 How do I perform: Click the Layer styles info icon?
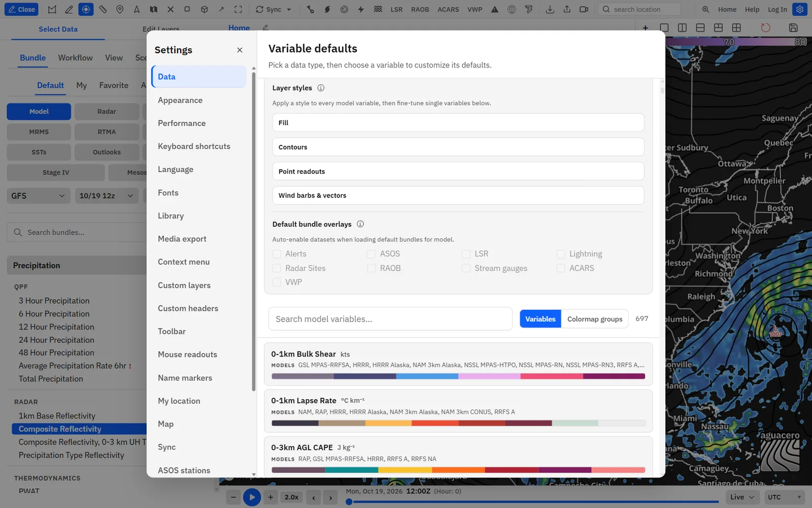pos(321,88)
